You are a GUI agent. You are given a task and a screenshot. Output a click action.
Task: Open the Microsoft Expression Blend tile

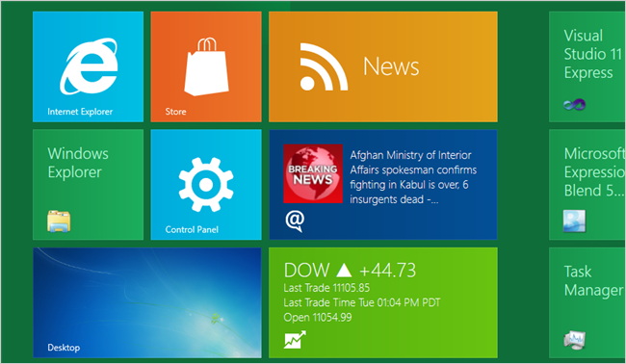(x=587, y=184)
